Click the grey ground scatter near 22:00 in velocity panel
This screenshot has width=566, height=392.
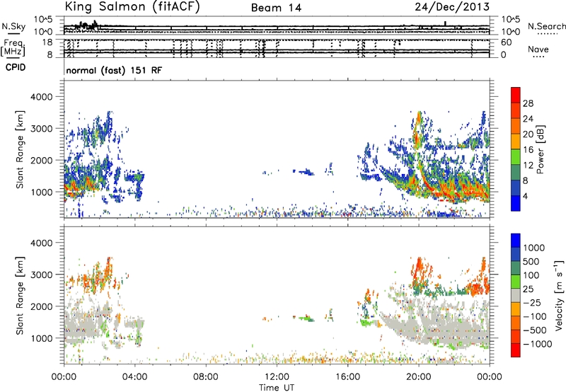pos(454,327)
